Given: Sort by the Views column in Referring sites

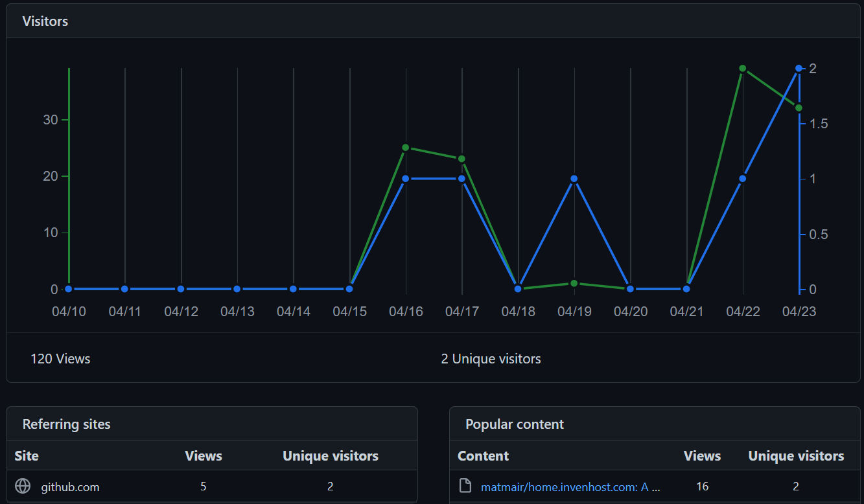Looking at the screenshot, I should tap(204, 455).
